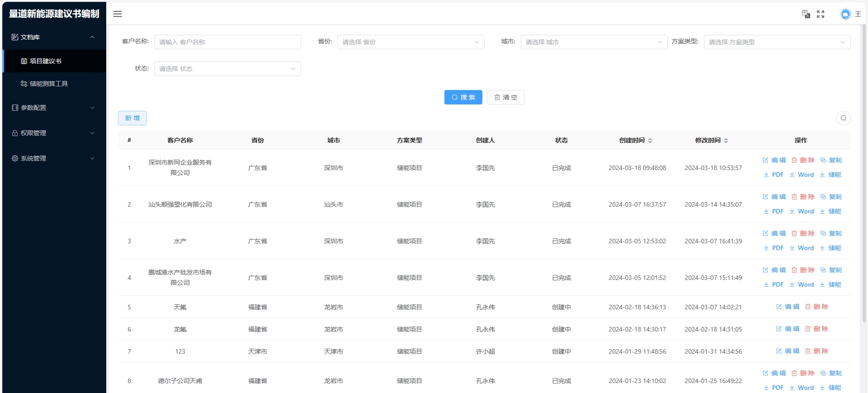Click the round search toggle icon above table

(x=843, y=118)
